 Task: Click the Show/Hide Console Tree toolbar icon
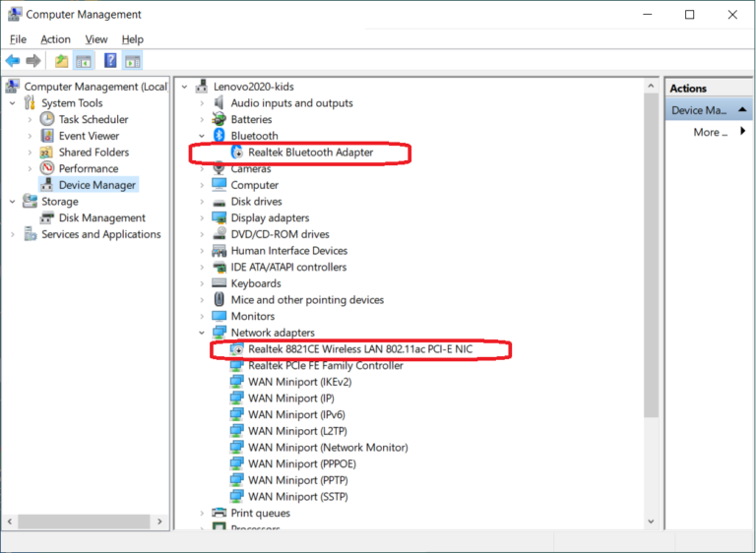coord(85,61)
